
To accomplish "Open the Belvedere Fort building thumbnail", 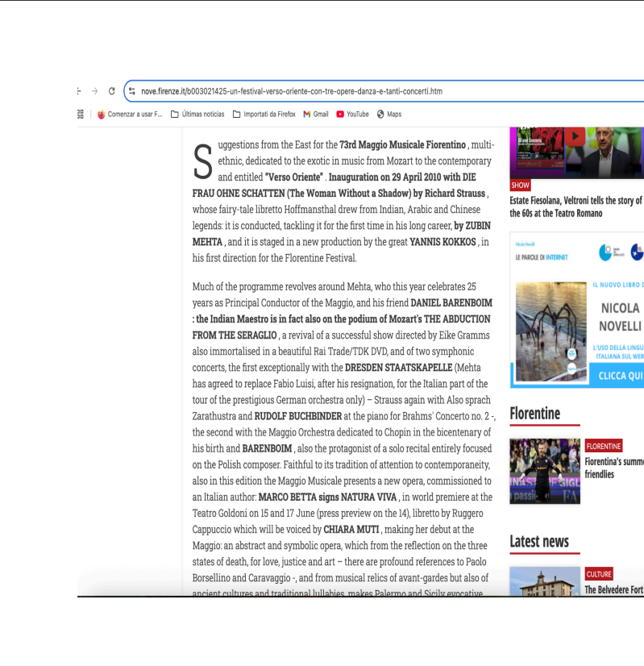I will 545,581.
